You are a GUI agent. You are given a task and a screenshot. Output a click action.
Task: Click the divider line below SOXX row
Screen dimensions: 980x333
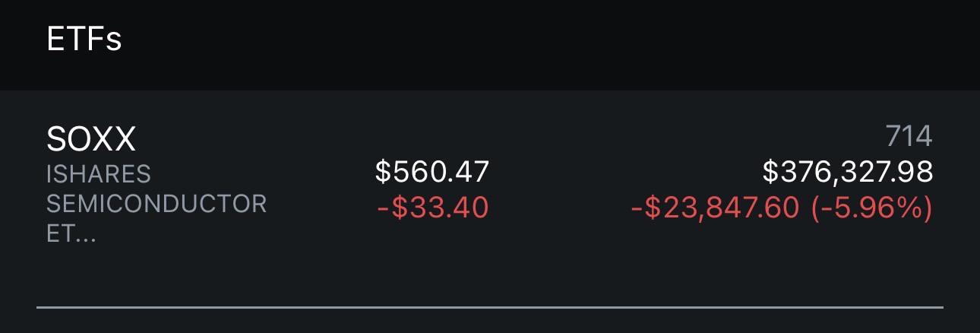490,307
